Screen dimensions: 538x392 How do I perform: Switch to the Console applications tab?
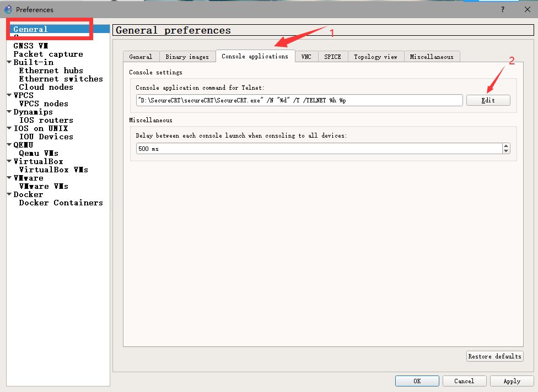coord(255,56)
